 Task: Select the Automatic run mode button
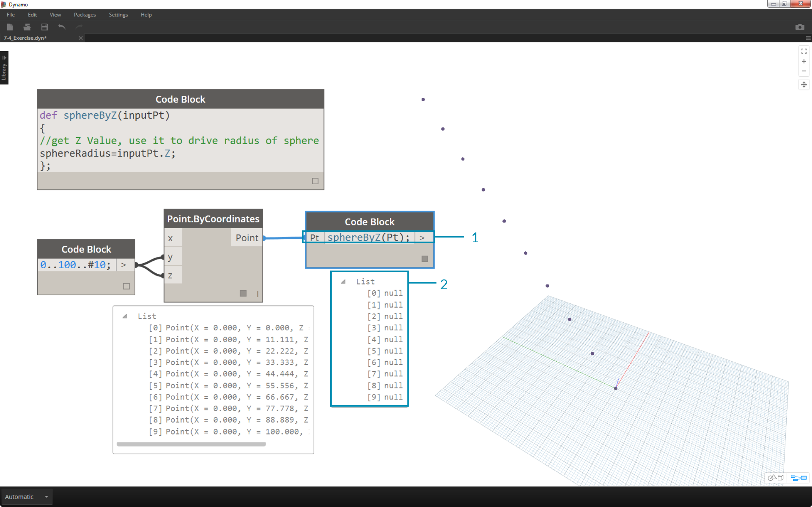pos(26,496)
